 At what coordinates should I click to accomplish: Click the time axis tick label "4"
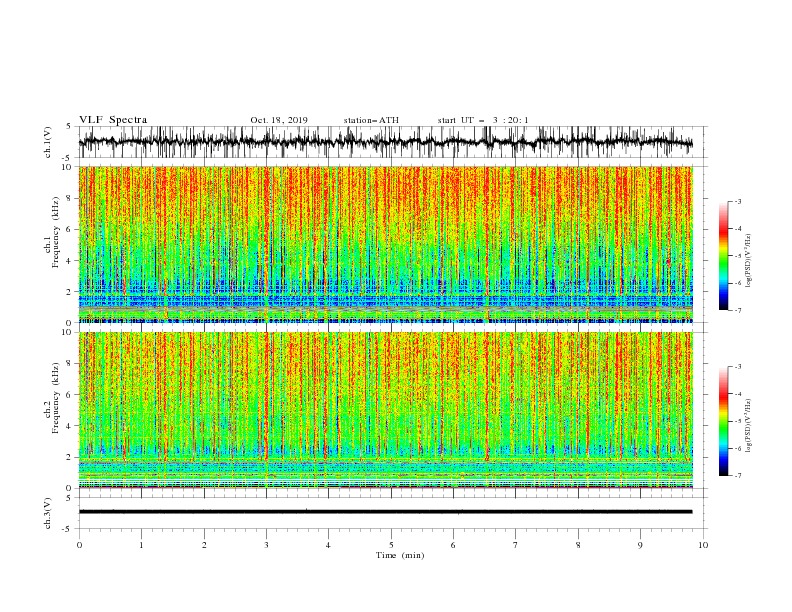tap(328, 545)
